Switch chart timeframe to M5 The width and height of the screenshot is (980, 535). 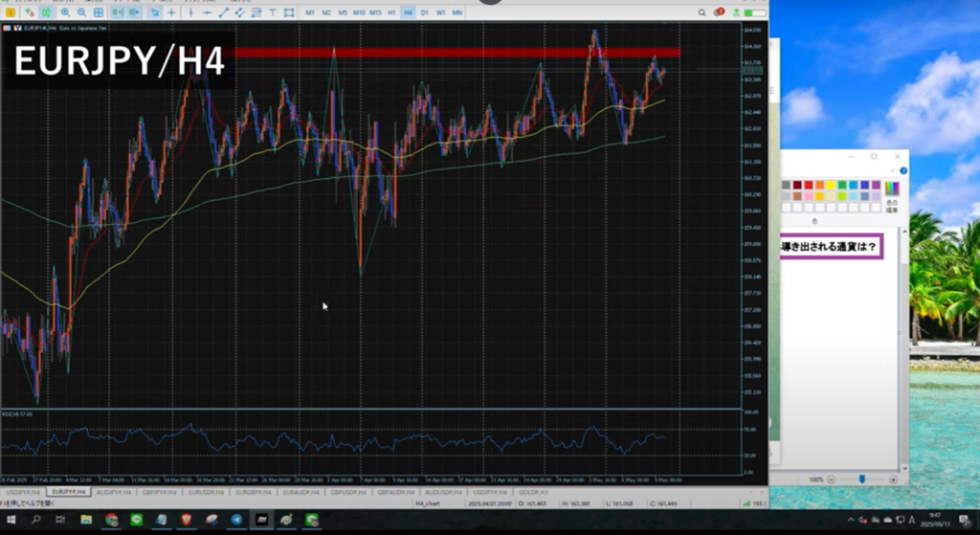(x=343, y=12)
